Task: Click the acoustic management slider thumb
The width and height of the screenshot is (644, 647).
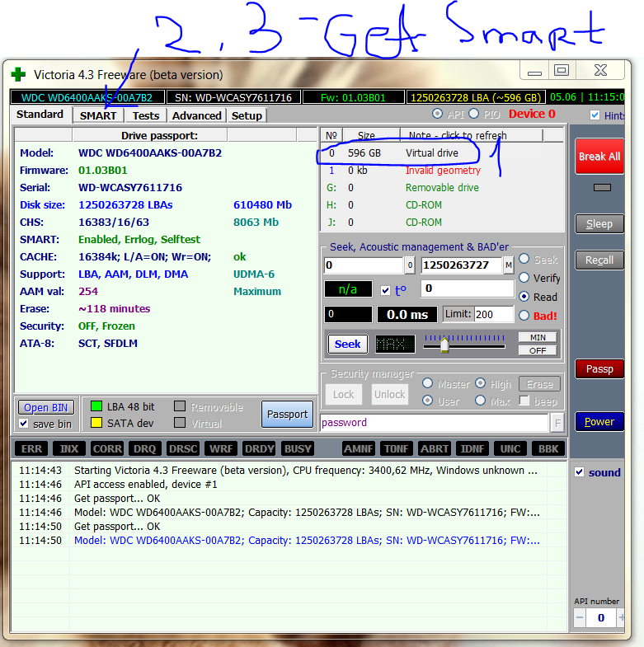Action: pos(444,345)
